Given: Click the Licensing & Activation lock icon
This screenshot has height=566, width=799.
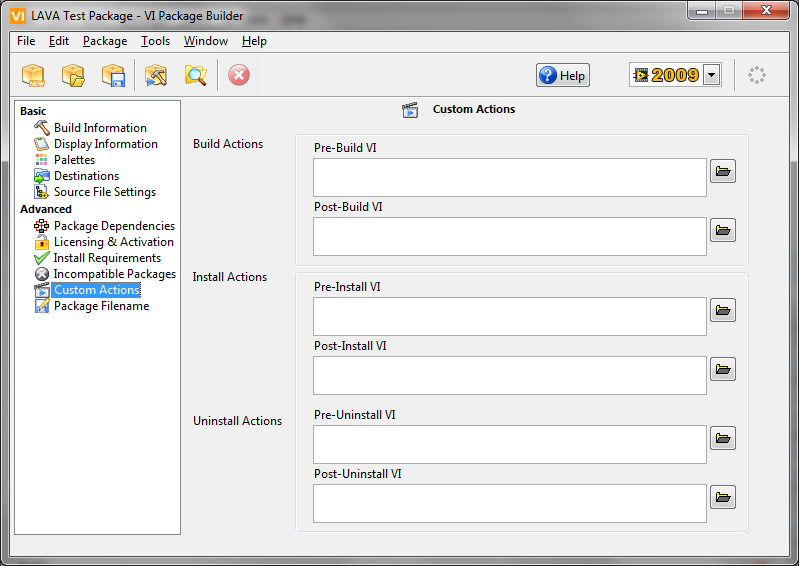Looking at the screenshot, I should pyautogui.click(x=41, y=241).
